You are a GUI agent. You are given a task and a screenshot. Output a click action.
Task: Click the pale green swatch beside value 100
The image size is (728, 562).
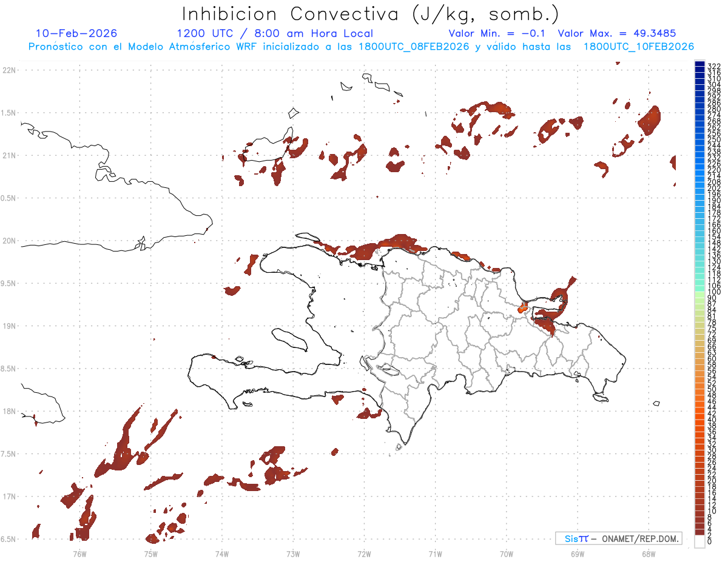[699, 295]
